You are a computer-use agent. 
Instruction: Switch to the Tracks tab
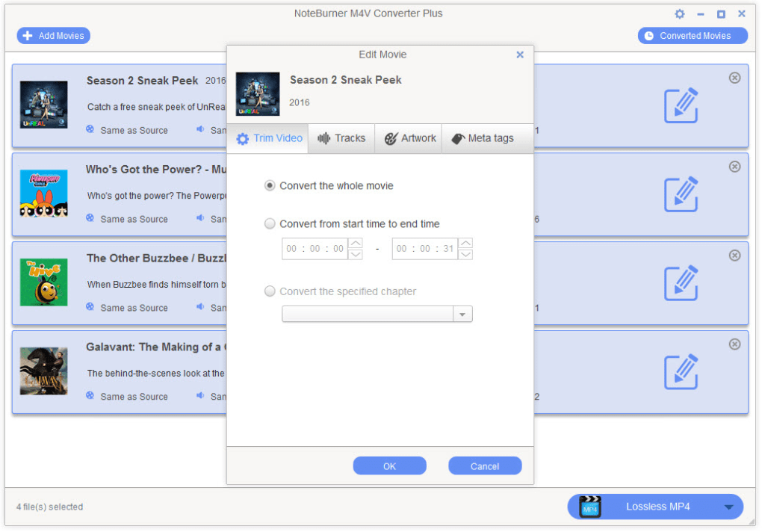[x=341, y=138]
